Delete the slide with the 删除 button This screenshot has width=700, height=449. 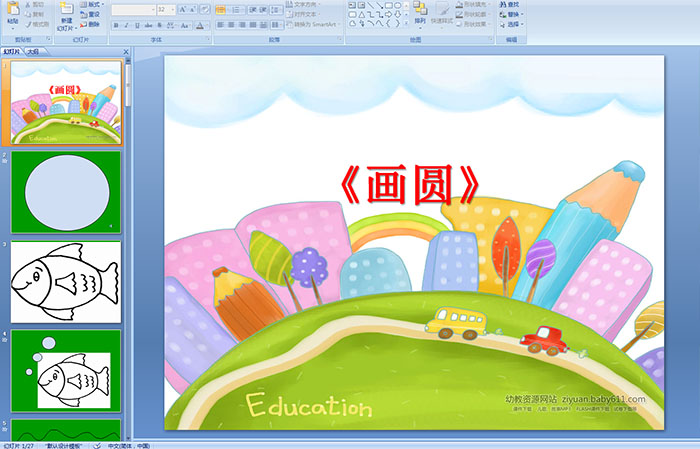pos(89,25)
